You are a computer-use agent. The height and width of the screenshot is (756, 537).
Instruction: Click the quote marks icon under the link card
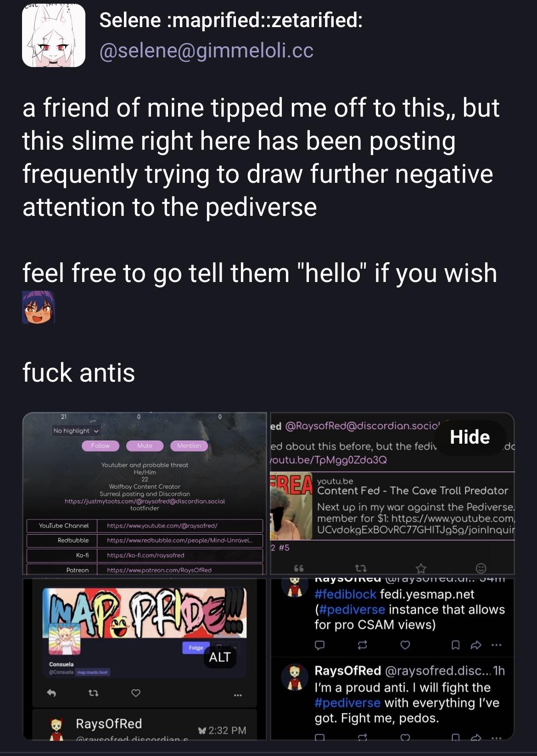[x=299, y=569]
